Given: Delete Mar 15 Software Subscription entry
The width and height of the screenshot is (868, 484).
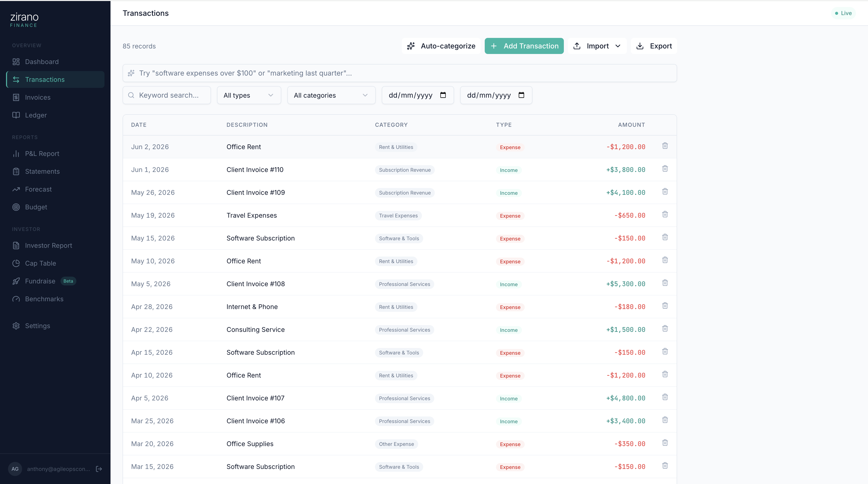Looking at the screenshot, I should point(665,466).
